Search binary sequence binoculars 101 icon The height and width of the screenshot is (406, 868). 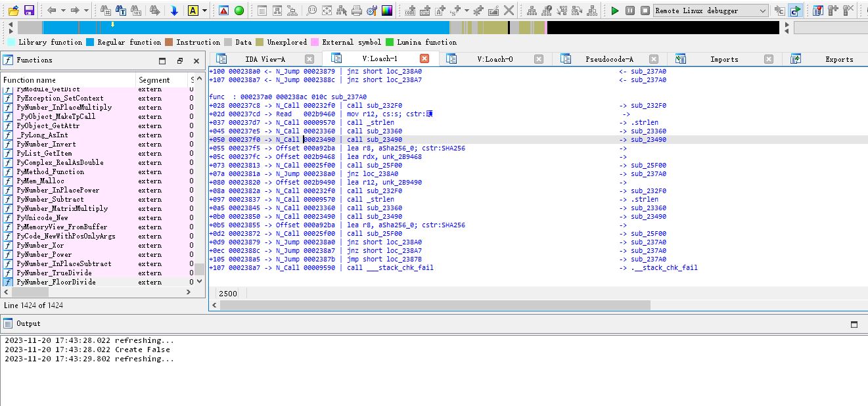[137, 11]
